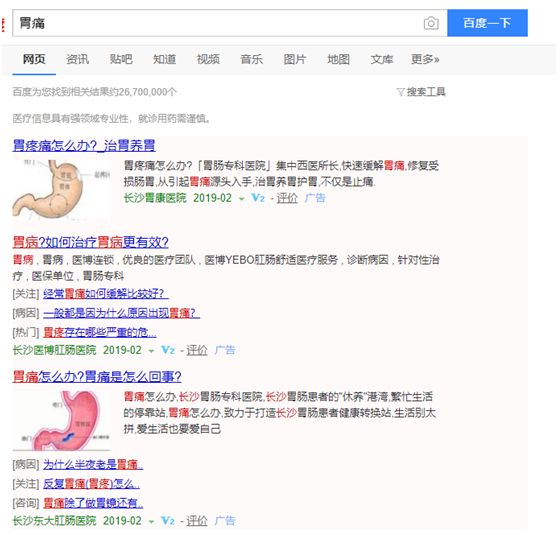Switch to the 资讯 tab
The image size is (558, 545).
(78, 59)
